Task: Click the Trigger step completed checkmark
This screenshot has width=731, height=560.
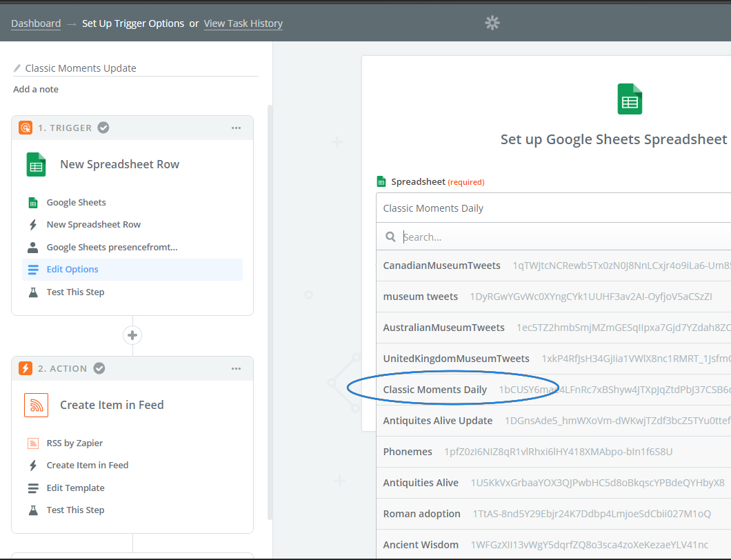Action: (x=103, y=128)
